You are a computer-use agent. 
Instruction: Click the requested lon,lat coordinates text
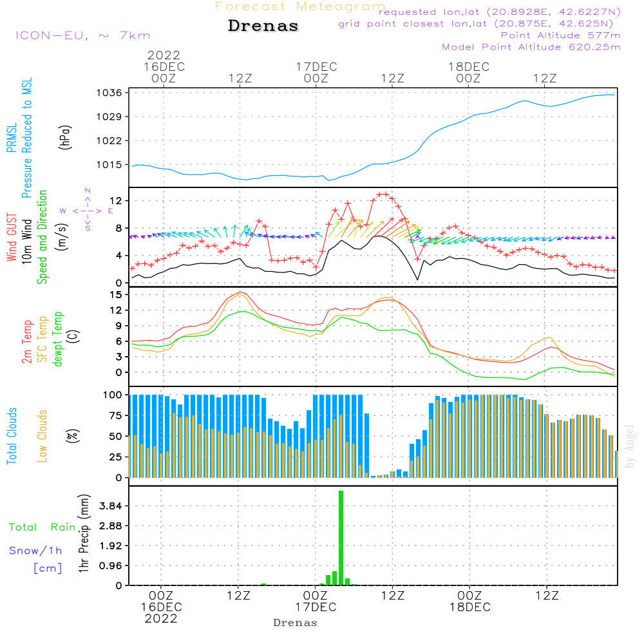500,12
